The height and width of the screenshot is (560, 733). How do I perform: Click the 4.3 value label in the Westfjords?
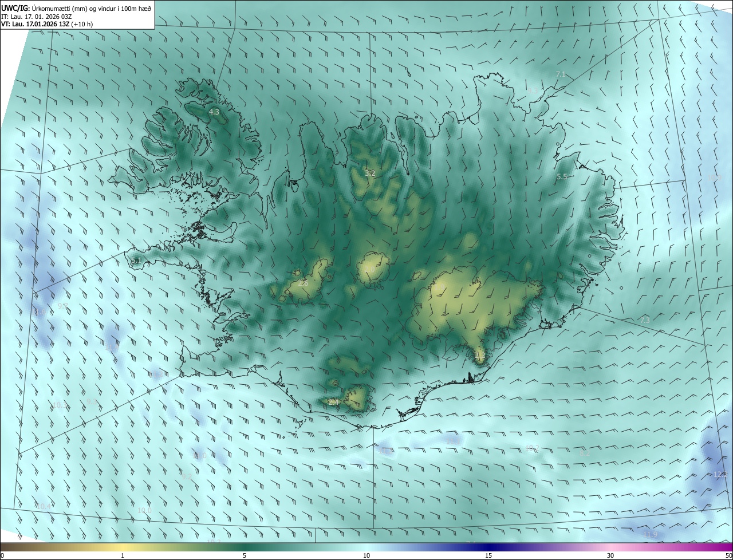pyautogui.click(x=214, y=112)
